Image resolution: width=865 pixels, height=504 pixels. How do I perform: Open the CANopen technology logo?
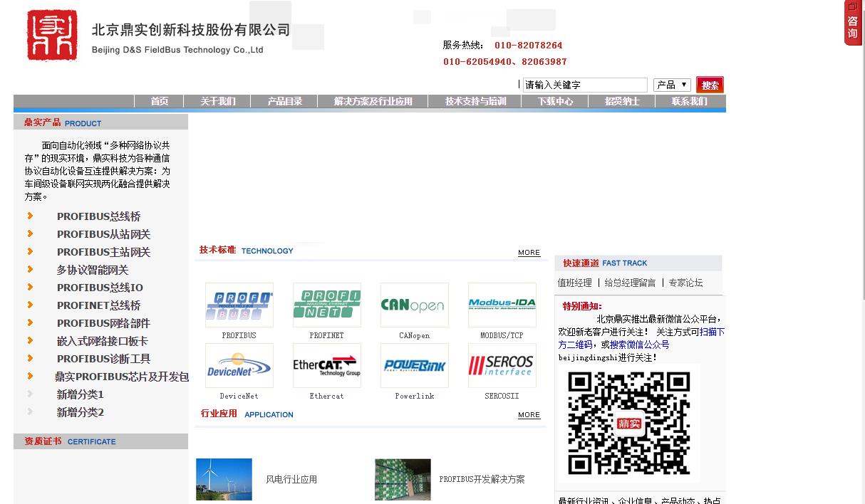(x=414, y=305)
